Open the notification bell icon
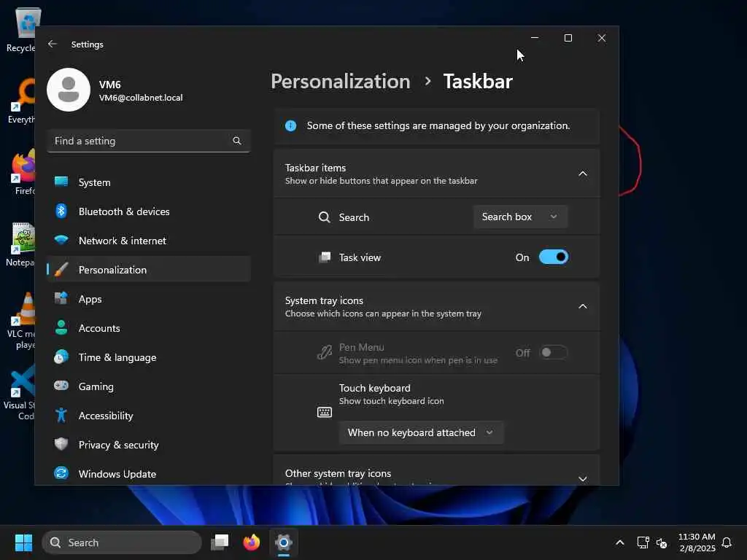 tap(727, 542)
